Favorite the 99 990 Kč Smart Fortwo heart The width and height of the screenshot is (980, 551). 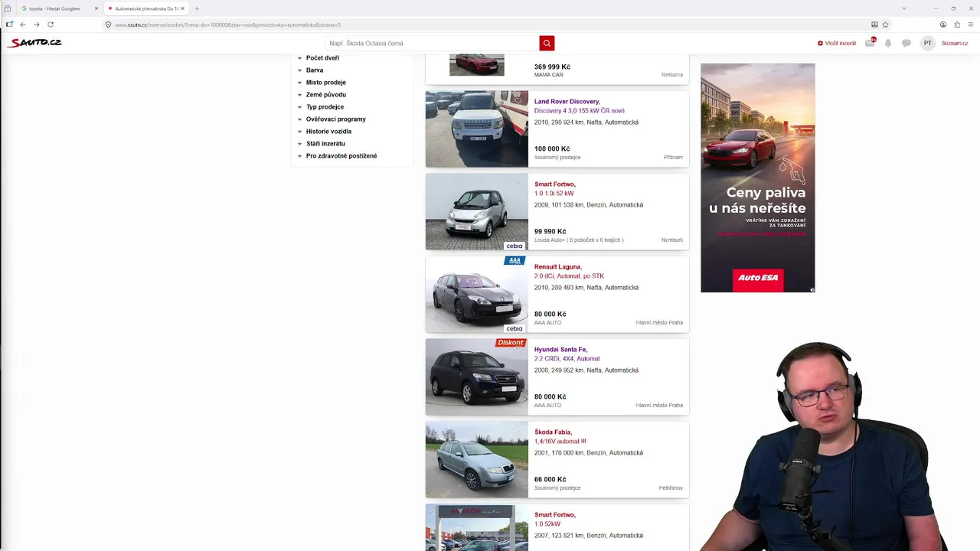518,183
